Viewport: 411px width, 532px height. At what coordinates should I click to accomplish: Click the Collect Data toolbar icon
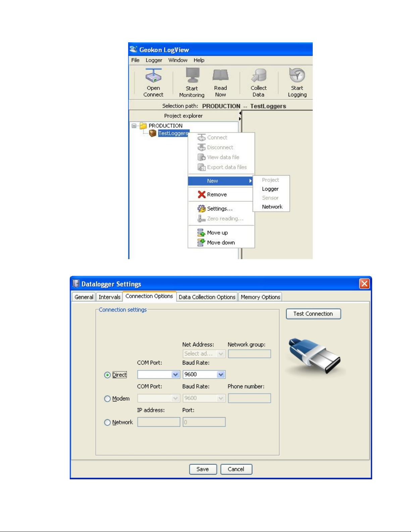coord(259,75)
